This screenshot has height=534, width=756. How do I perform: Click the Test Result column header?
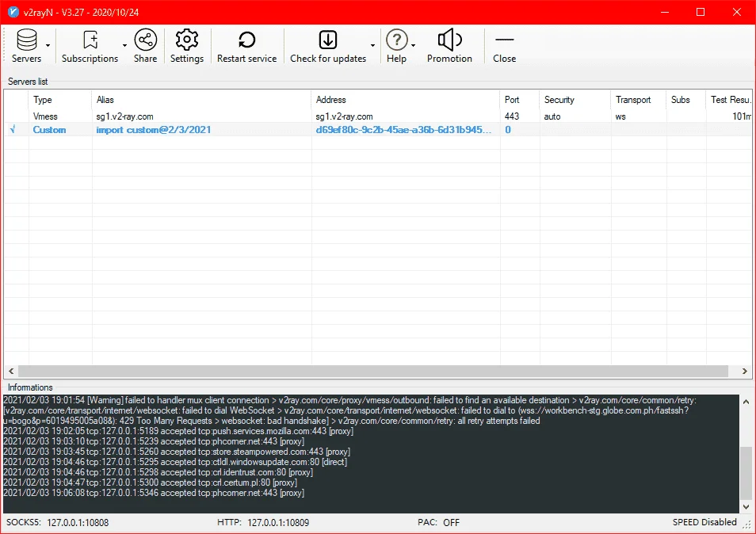pos(729,100)
